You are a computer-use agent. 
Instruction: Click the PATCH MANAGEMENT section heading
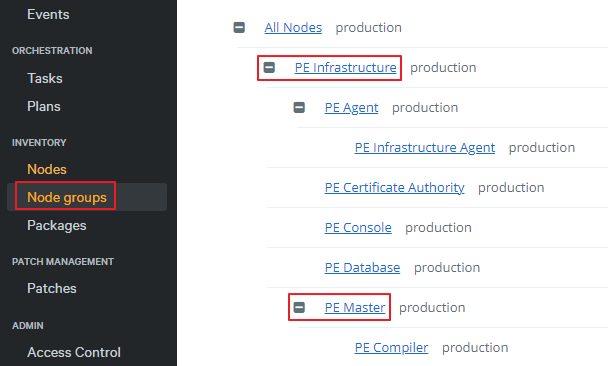pyautogui.click(x=63, y=262)
